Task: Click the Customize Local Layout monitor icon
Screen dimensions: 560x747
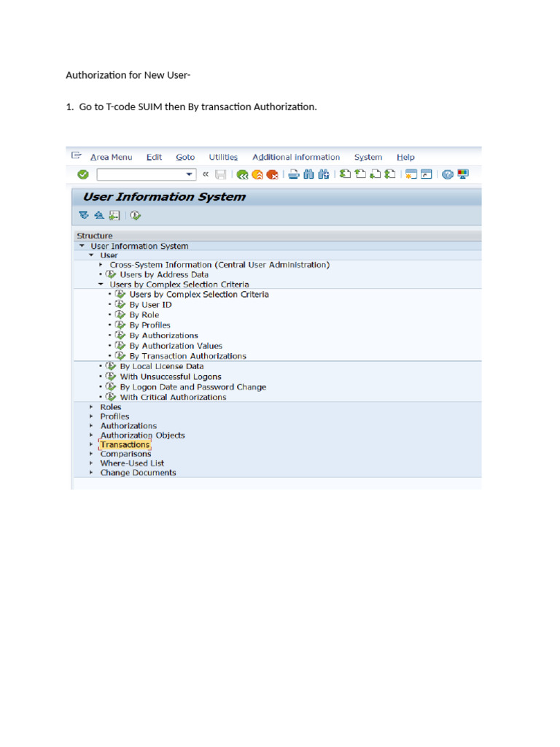Action: [x=463, y=174]
